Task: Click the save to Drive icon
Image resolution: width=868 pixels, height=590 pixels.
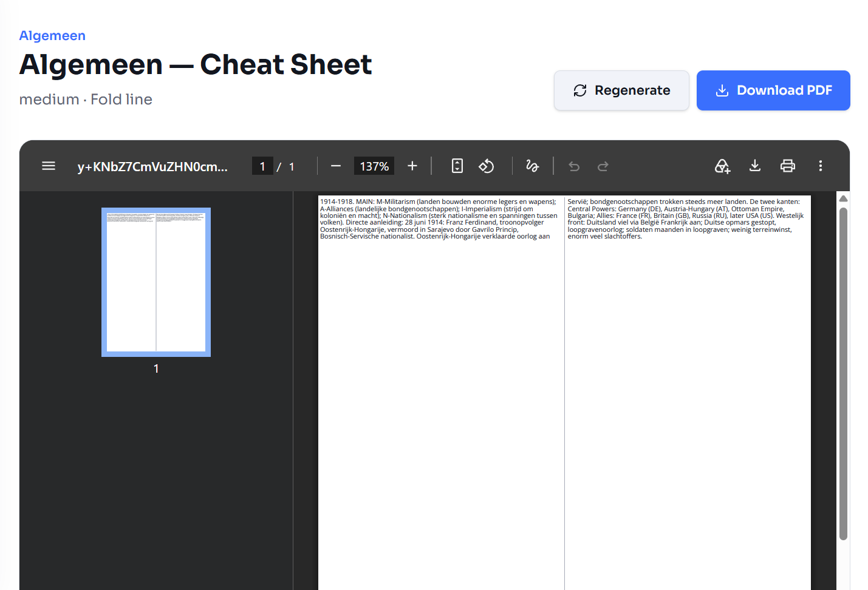Action: (x=722, y=166)
